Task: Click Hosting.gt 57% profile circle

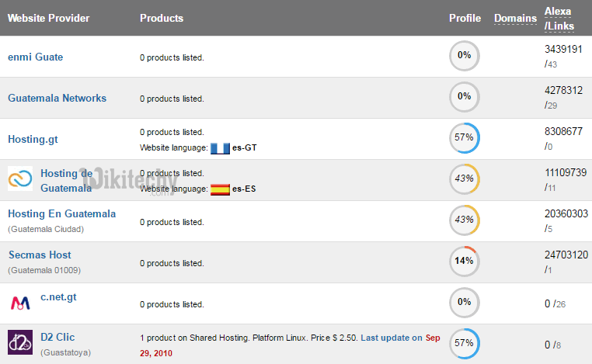Action: coord(465,138)
